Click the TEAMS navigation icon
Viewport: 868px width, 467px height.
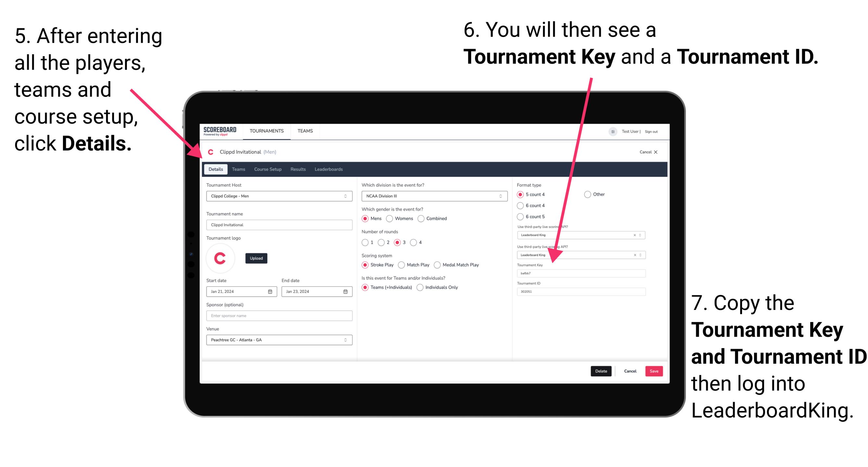tap(304, 131)
